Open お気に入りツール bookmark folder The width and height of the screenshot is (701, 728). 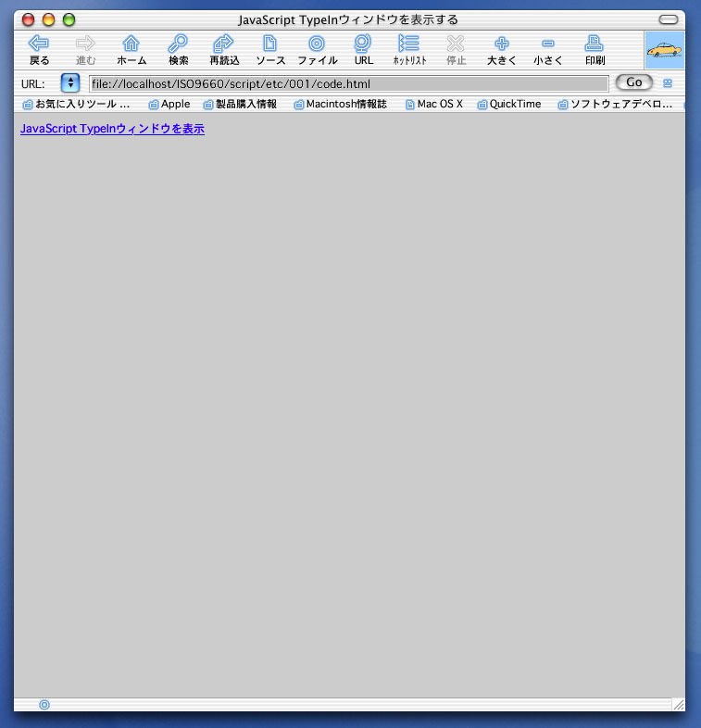click(76, 104)
